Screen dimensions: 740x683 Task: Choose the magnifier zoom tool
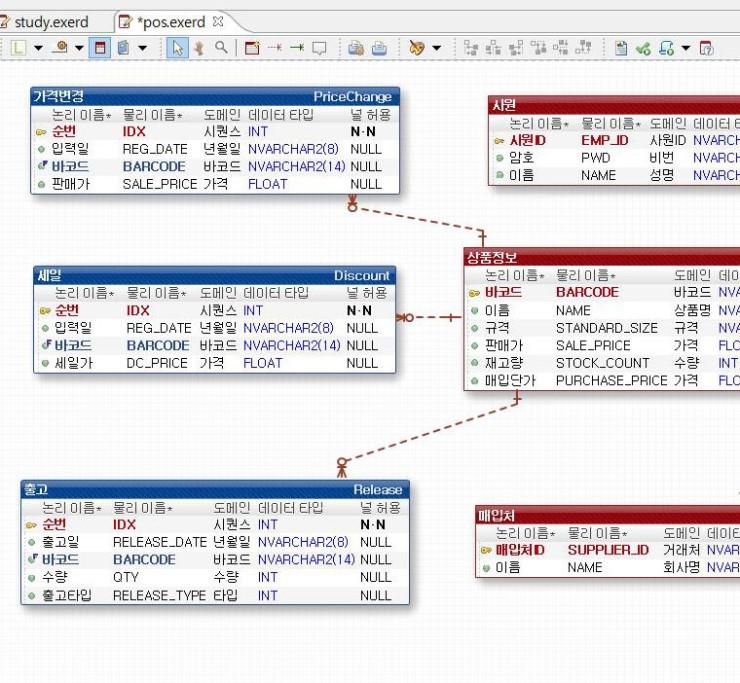[220, 48]
